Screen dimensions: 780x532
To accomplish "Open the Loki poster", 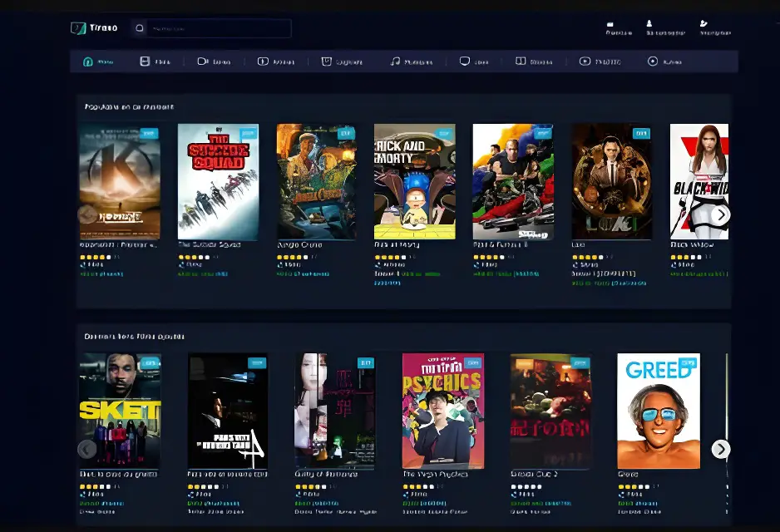I will (611, 182).
